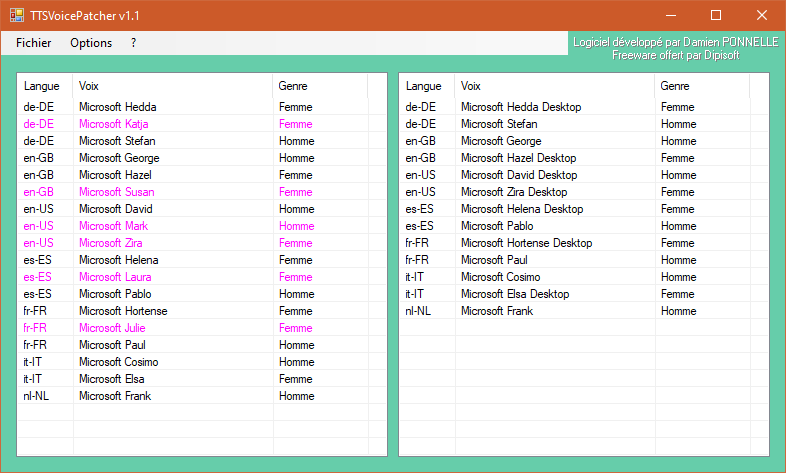Minimize the TTSVoicePatcher window

coord(671,16)
